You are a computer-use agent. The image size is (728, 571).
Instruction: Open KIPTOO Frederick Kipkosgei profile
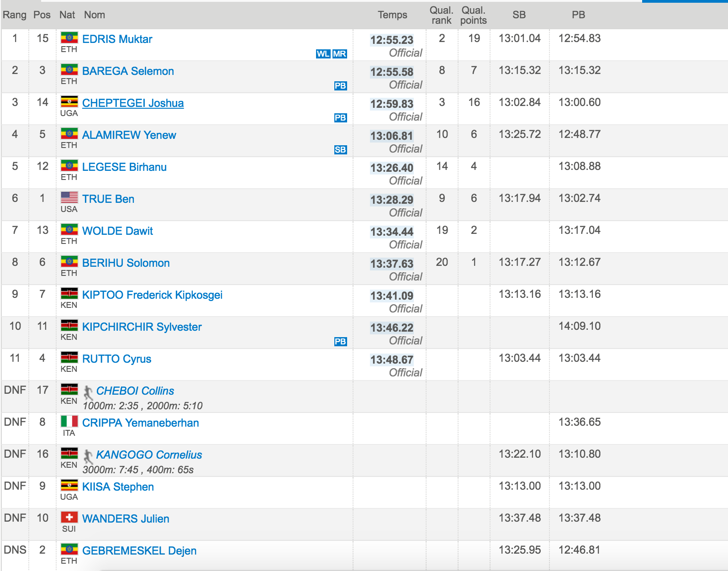pos(153,295)
